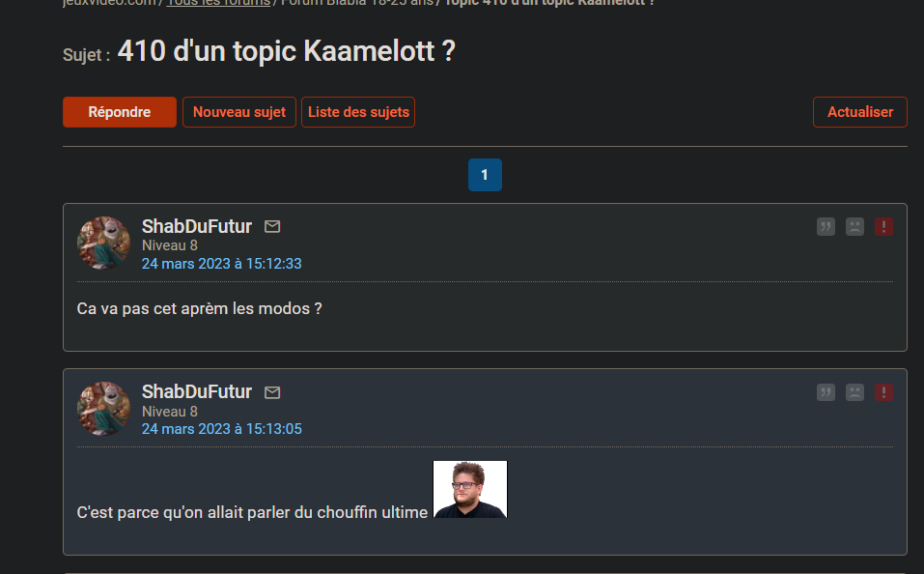Open the embedded image in second message
924x574 pixels.
click(x=470, y=489)
